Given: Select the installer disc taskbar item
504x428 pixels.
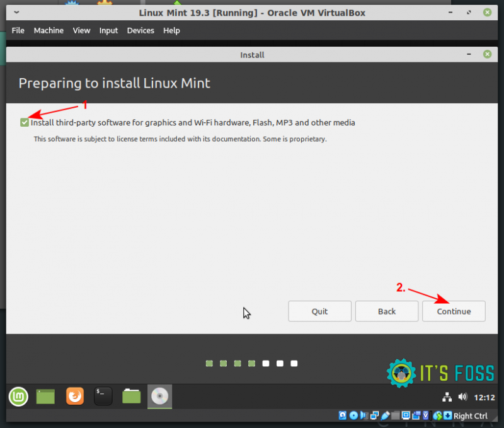Looking at the screenshot, I should point(160,396).
